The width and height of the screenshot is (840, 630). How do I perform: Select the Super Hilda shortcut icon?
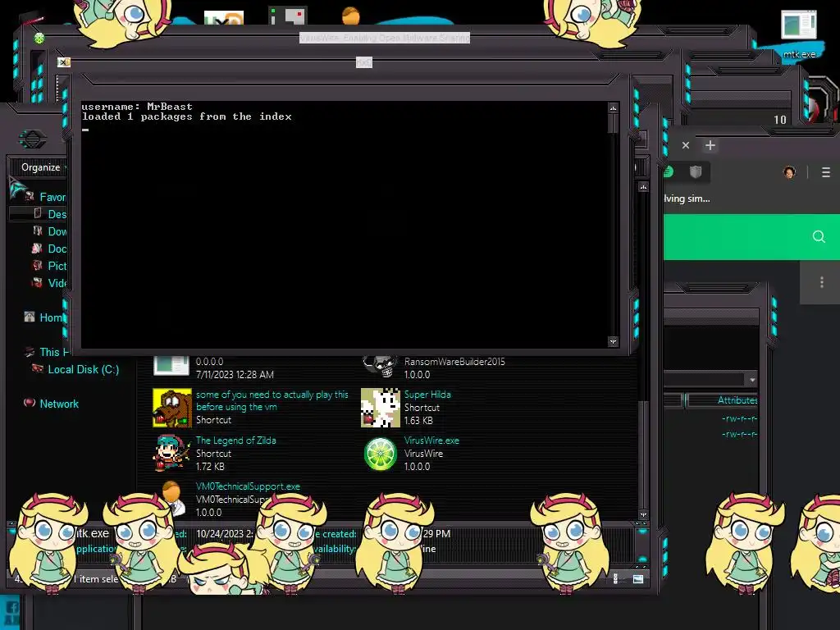click(x=381, y=408)
